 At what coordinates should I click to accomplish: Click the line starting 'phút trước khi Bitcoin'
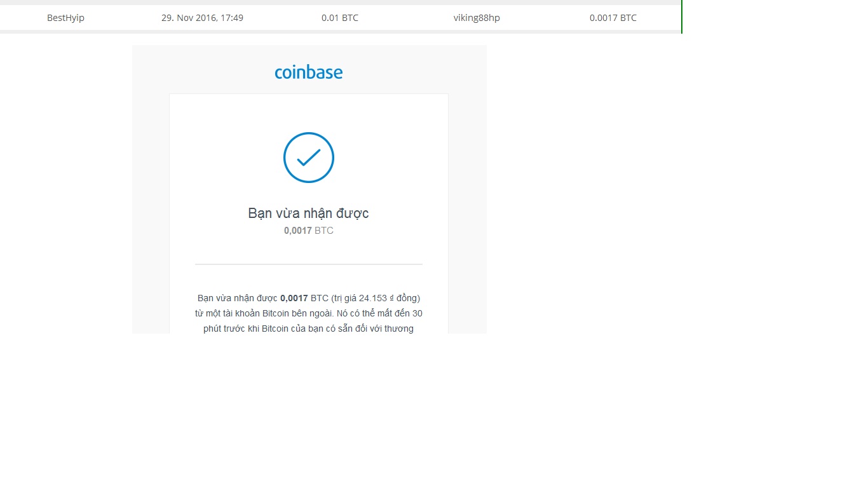[x=309, y=329]
